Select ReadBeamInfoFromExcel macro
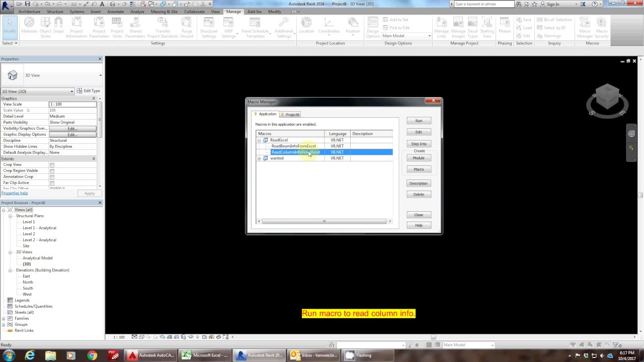 (x=293, y=146)
